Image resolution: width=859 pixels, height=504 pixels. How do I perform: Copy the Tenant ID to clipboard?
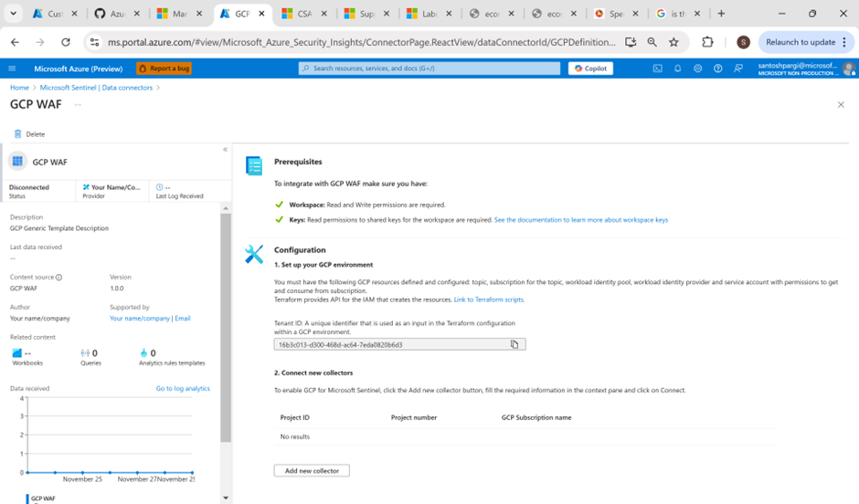point(514,344)
